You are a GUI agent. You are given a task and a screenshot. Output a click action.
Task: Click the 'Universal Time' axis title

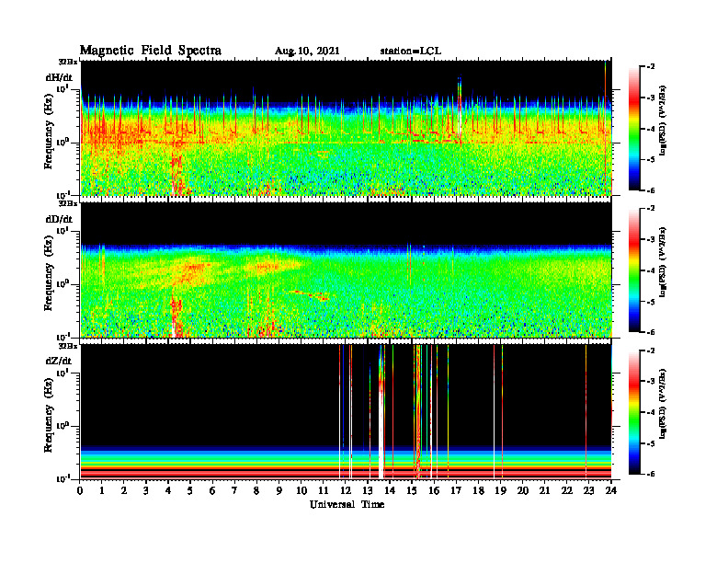pos(347,504)
